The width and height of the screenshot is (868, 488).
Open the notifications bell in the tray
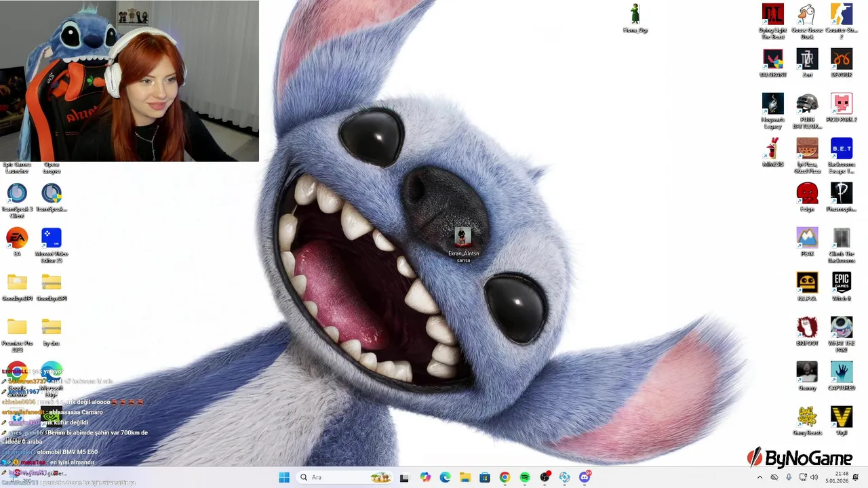click(856, 477)
